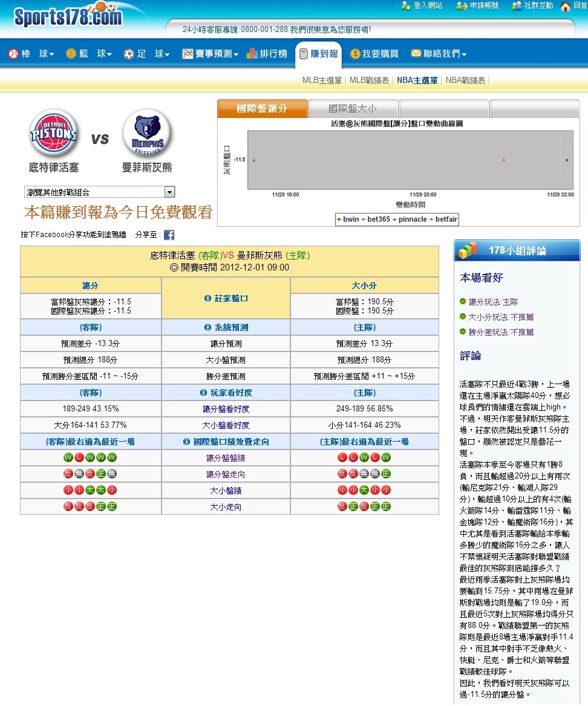This screenshot has width=588, height=706.
Task: Click the 評論 heading in sidebar
Action: click(471, 356)
